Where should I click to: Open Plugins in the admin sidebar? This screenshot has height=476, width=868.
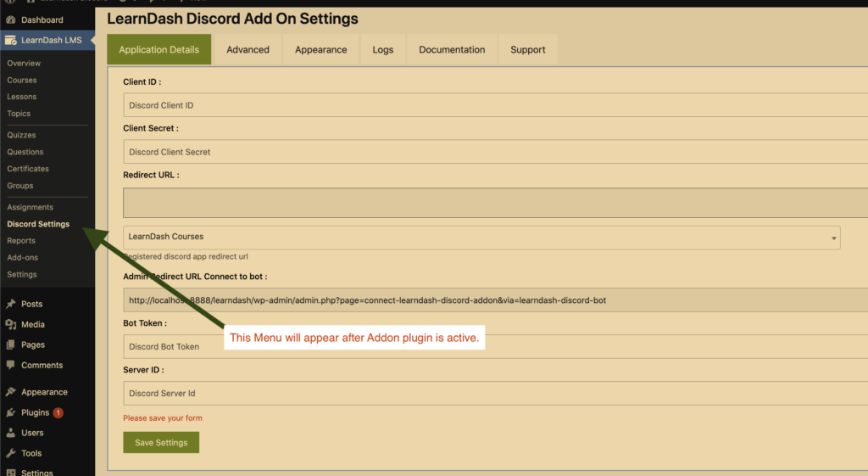click(x=35, y=412)
